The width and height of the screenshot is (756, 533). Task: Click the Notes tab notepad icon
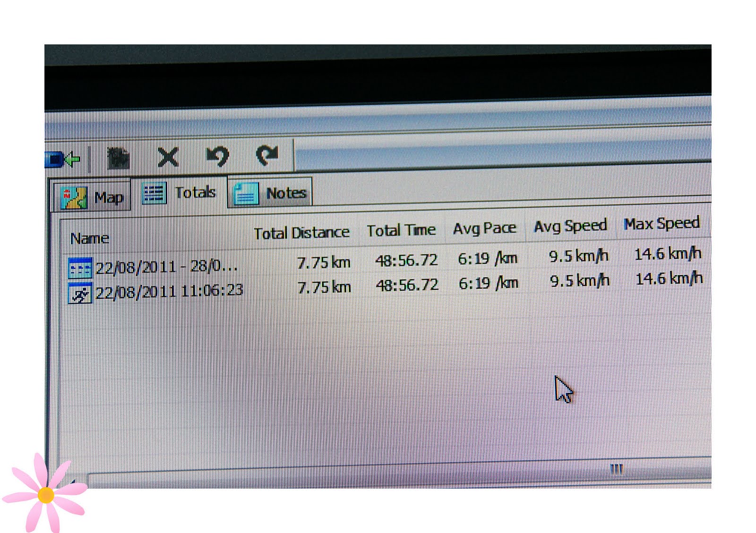[246, 194]
